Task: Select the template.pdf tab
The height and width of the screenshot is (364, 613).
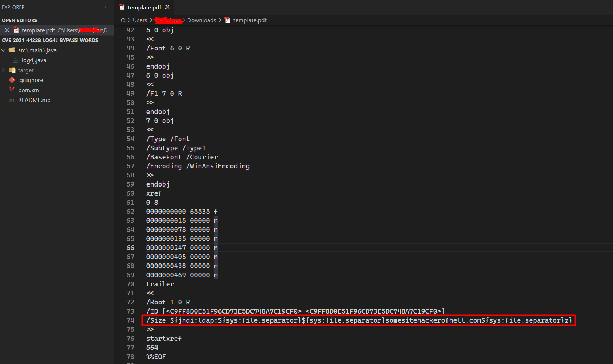Action: click(x=144, y=7)
